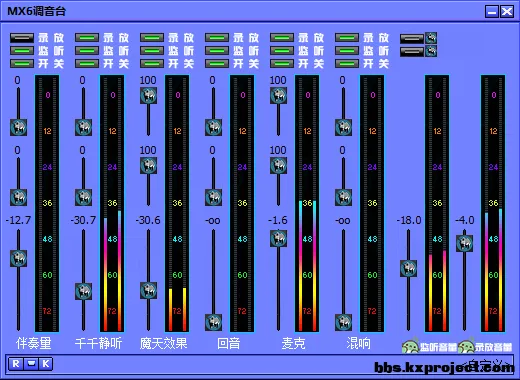Toggle 监听 switch on 魔天效果 channel

tap(152, 51)
